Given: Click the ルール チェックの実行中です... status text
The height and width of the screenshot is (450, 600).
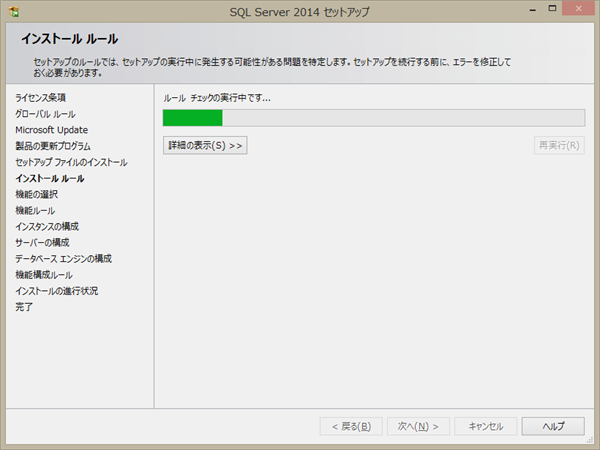Looking at the screenshot, I should tap(217, 98).
